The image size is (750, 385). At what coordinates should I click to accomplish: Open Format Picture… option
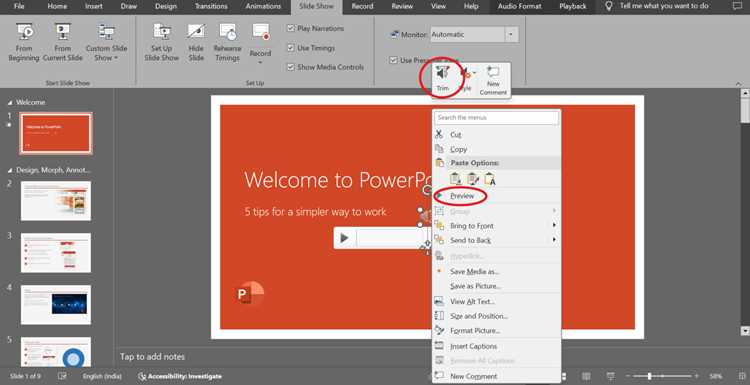pyautogui.click(x=496, y=330)
